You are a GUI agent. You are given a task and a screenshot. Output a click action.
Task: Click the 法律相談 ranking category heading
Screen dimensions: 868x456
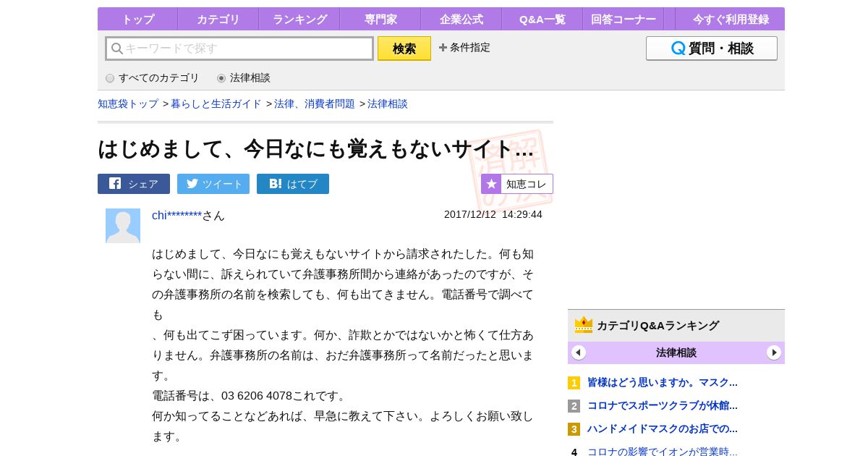[x=676, y=352]
